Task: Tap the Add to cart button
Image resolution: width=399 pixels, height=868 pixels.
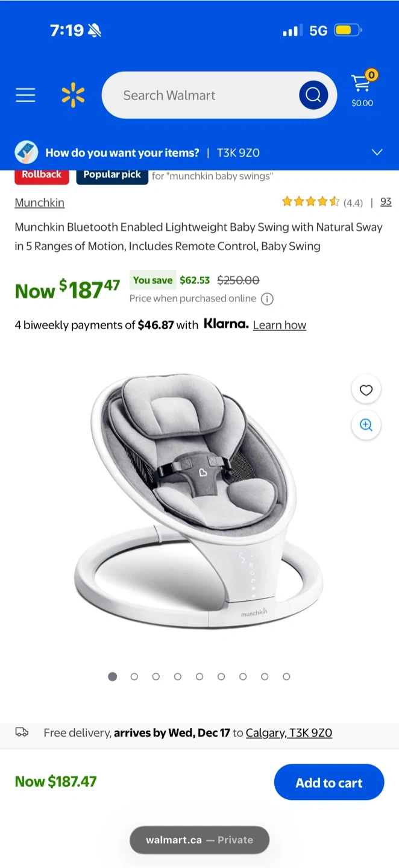Action: [329, 782]
